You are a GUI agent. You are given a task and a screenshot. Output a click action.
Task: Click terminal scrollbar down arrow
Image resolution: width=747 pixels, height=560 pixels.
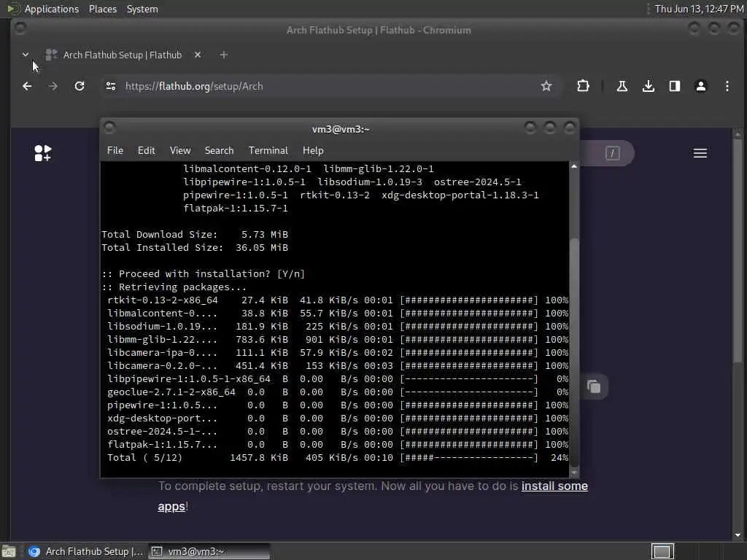click(x=574, y=472)
